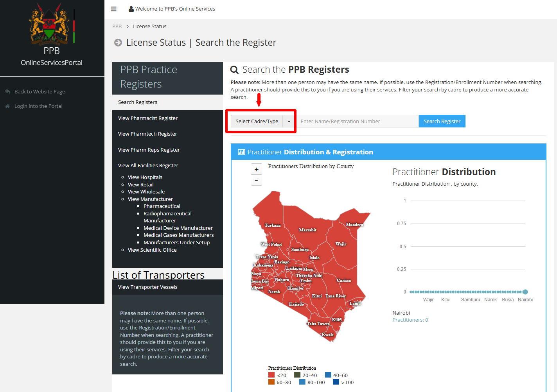Open View Pharmtech Register
557x392 pixels.
[x=147, y=134]
